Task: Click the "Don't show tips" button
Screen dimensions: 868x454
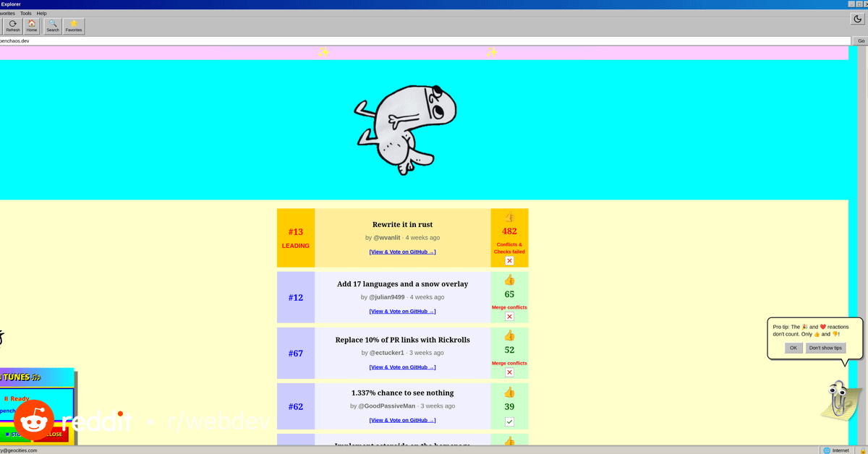Action: 825,348
